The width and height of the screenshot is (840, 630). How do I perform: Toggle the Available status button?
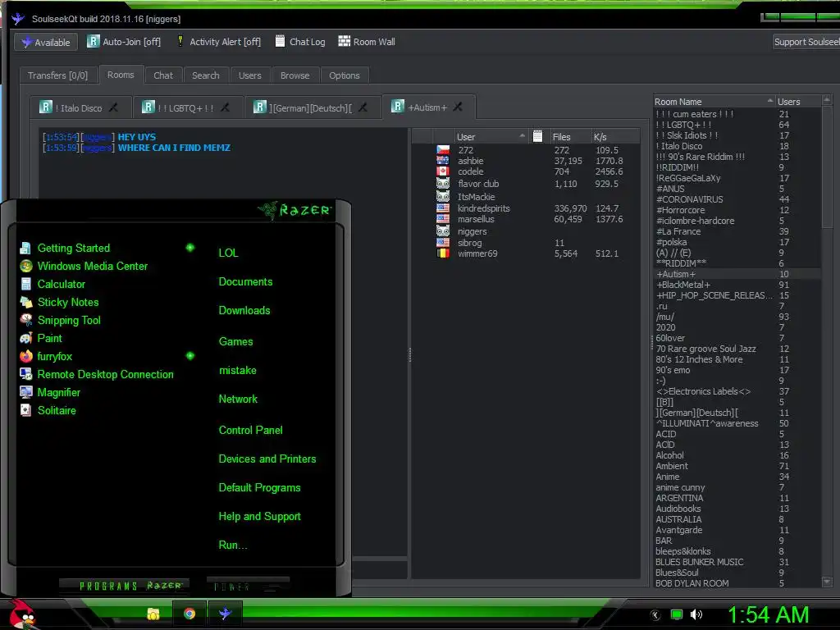46,43
